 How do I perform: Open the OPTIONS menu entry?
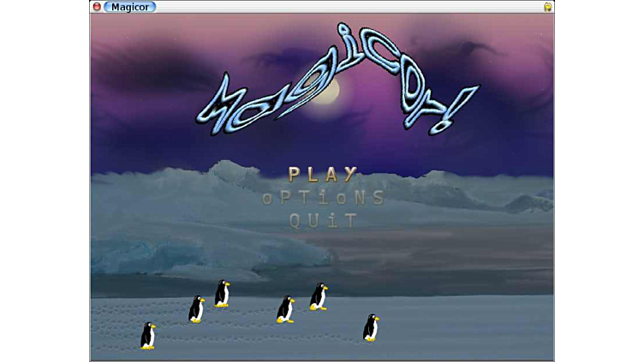324,198
